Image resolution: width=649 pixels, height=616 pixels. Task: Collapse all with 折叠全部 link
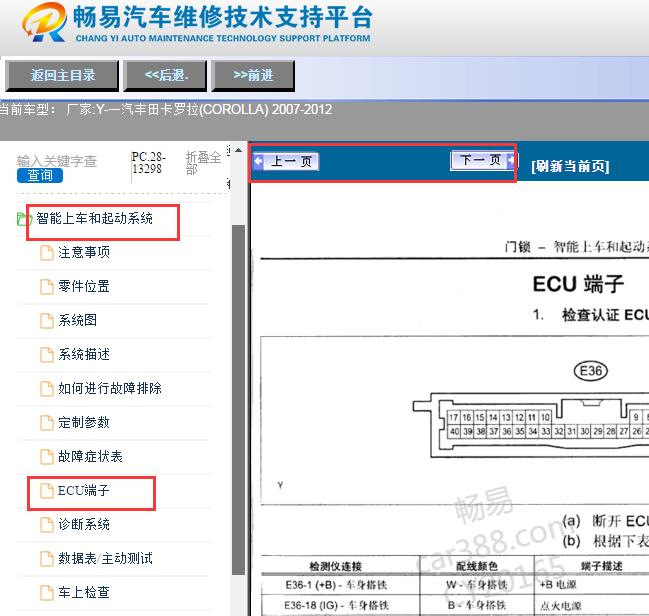coord(203,163)
